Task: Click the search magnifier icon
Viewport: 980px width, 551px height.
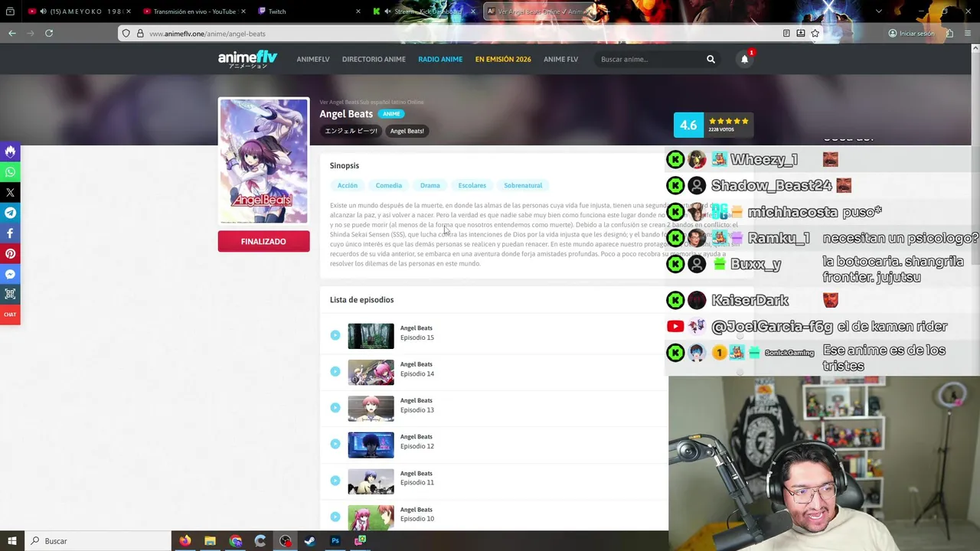Action: pos(710,59)
